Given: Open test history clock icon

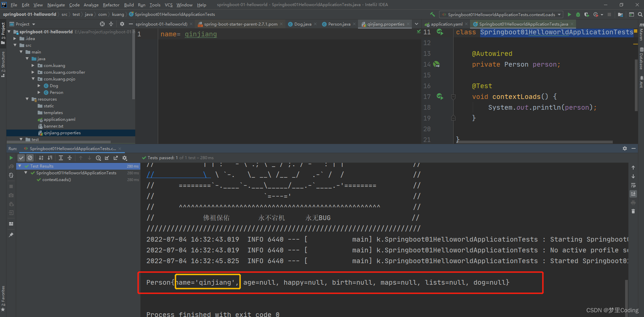Looking at the screenshot, I should (x=98, y=158).
